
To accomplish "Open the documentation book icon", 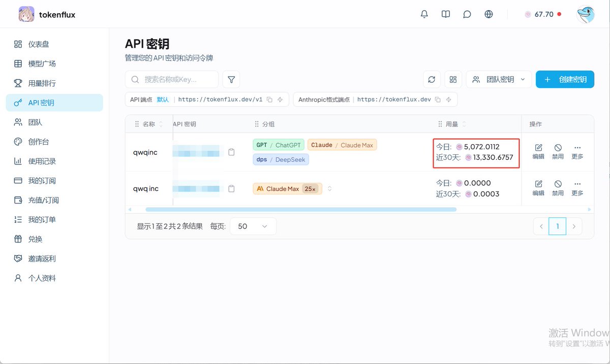I will [446, 14].
